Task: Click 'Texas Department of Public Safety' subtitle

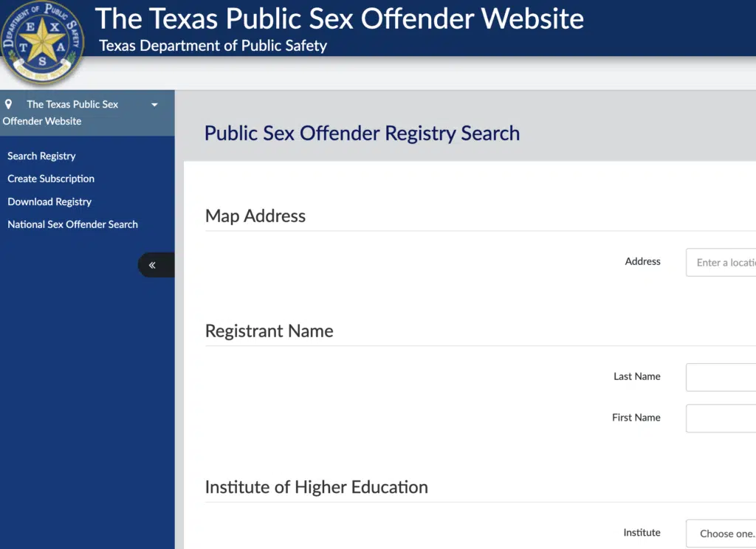Action: click(213, 46)
